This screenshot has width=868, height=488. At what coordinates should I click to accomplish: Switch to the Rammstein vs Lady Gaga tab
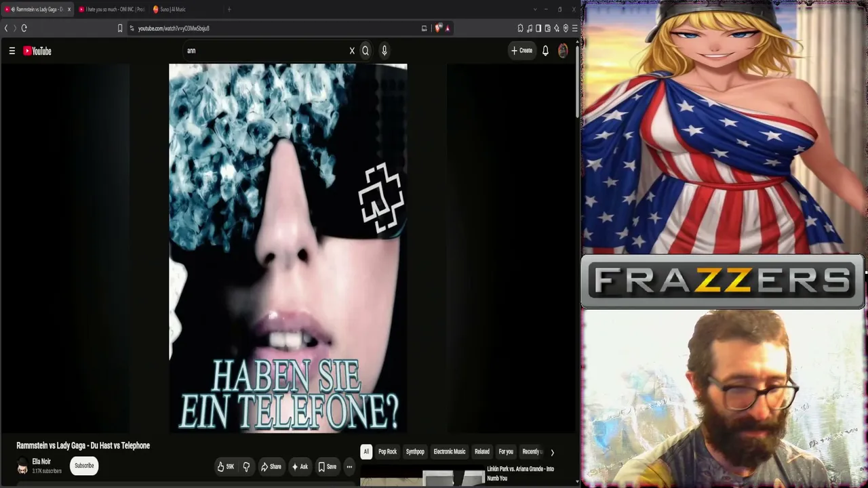37,9
